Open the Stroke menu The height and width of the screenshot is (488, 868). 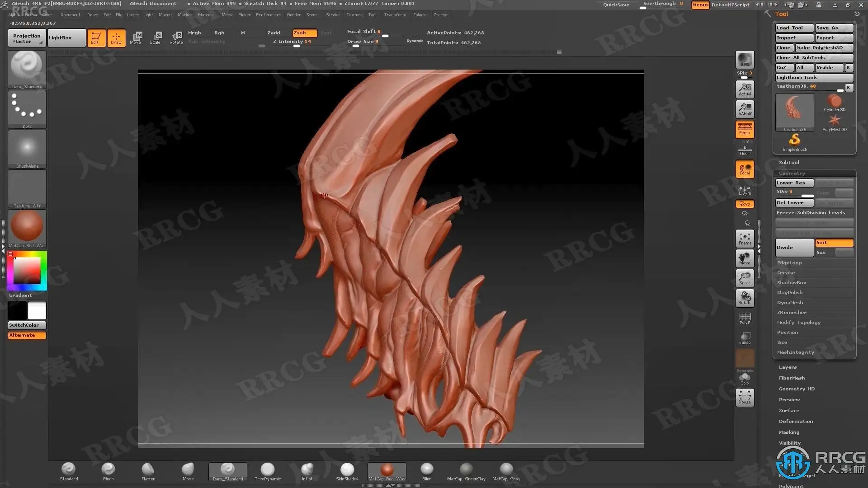(333, 14)
